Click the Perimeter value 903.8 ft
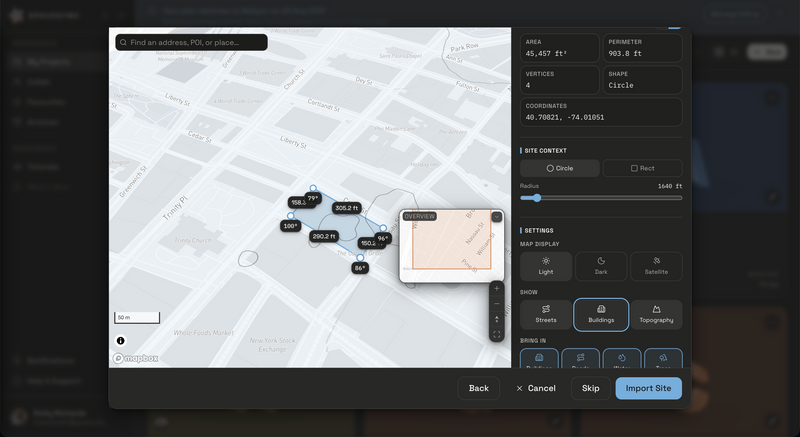This screenshot has width=800, height=437. click(625, 54)
